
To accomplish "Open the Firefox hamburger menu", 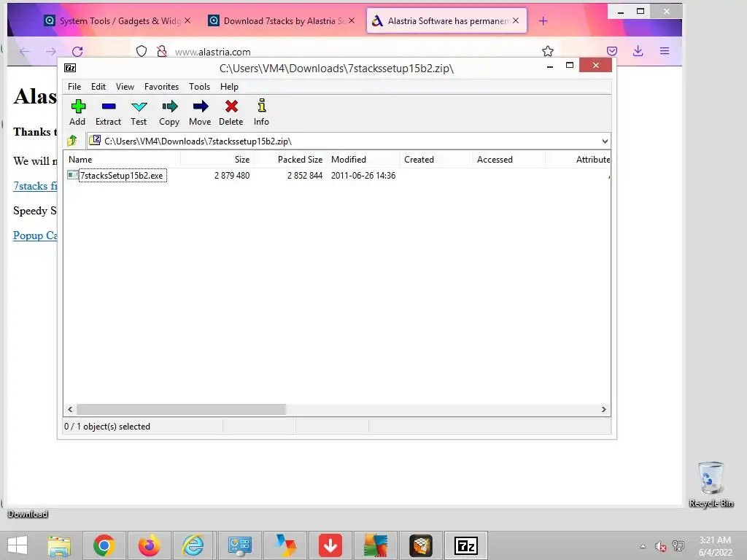I will click(665, 51).
